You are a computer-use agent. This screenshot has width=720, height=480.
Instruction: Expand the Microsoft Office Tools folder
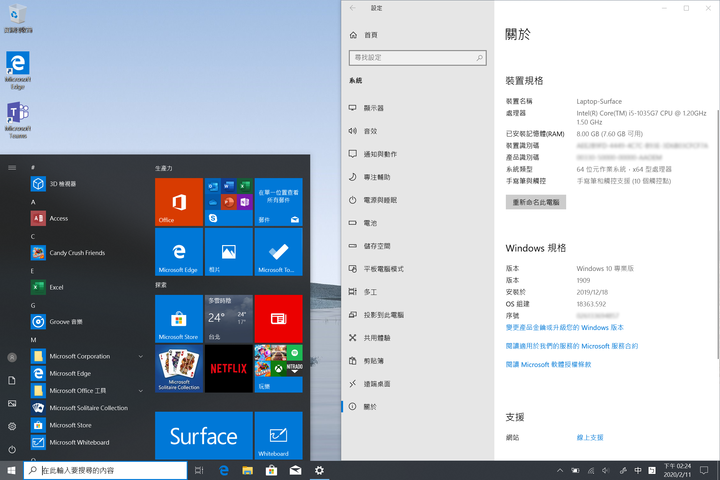point(87,390)
